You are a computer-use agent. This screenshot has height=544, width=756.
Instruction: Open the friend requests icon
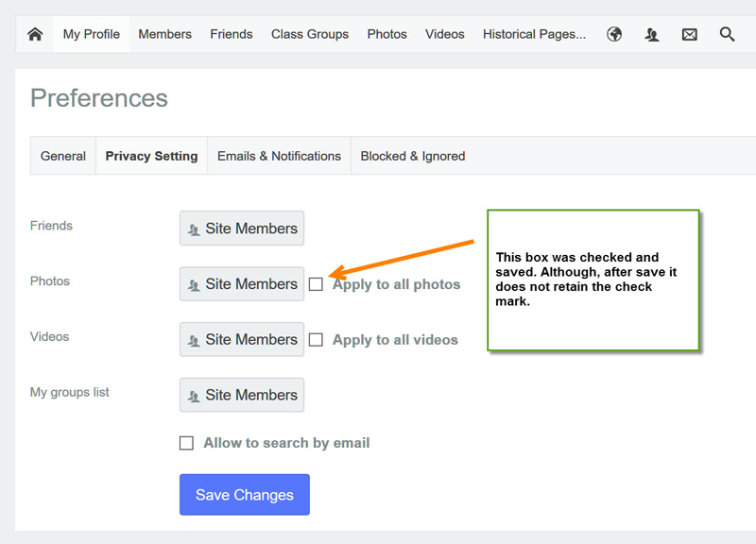(652, 34)
